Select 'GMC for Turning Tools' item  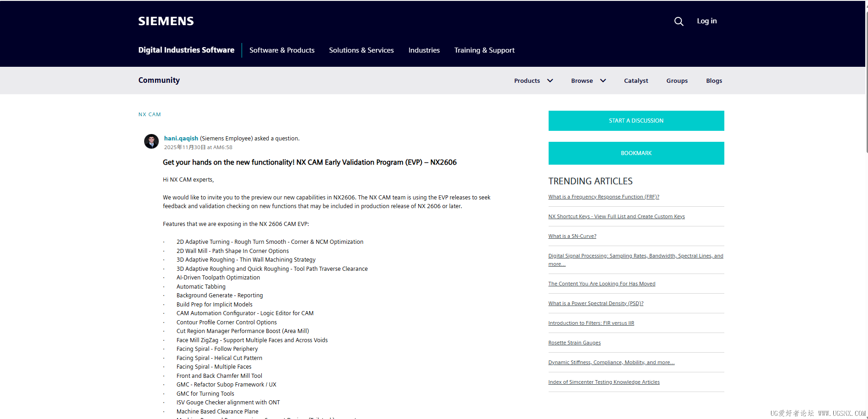(205, 394)
